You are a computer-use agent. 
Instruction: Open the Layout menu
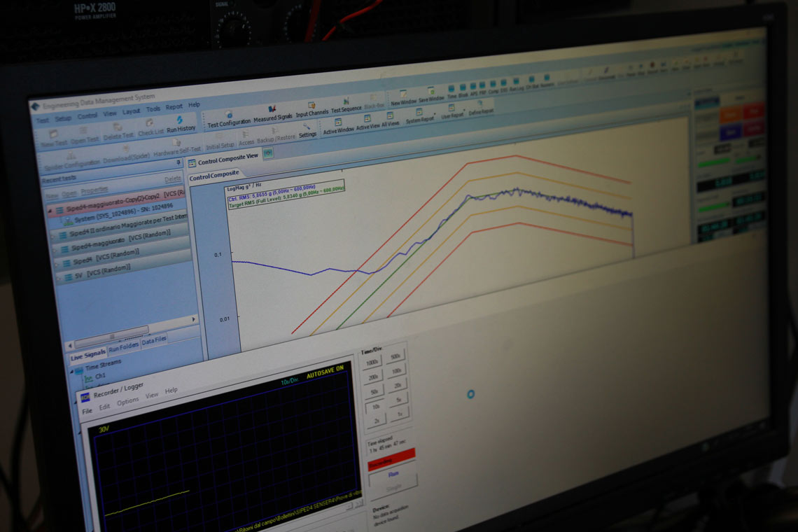click(131, 111)
